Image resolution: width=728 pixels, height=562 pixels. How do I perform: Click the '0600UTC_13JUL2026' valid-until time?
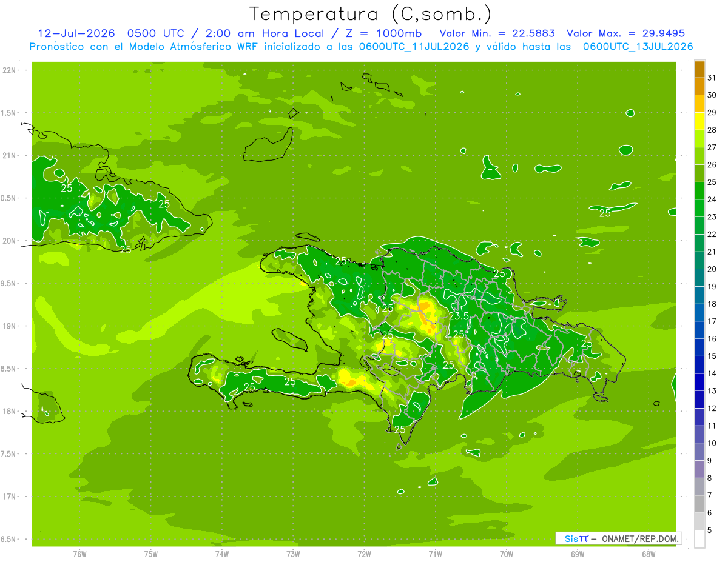(638, 47)
